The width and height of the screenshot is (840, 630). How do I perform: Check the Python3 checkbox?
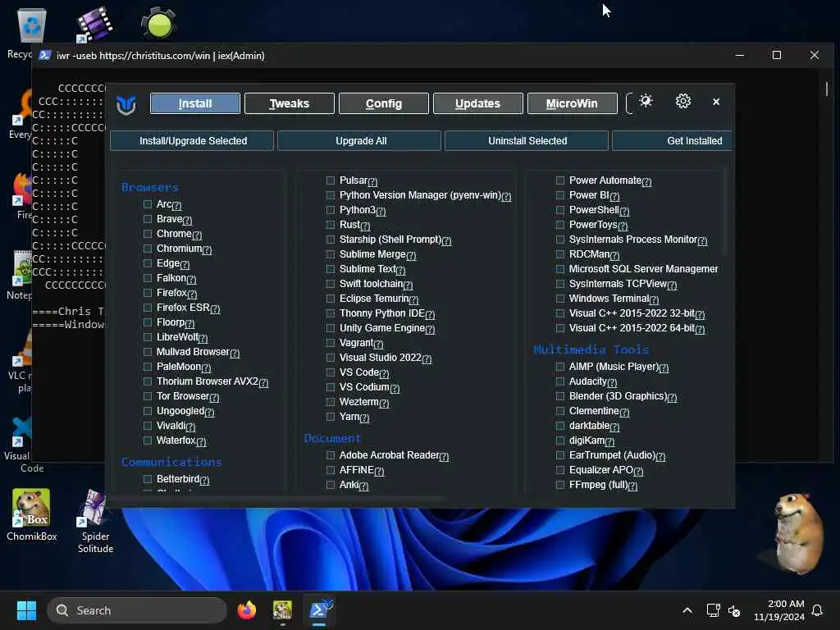coord(331,210)
